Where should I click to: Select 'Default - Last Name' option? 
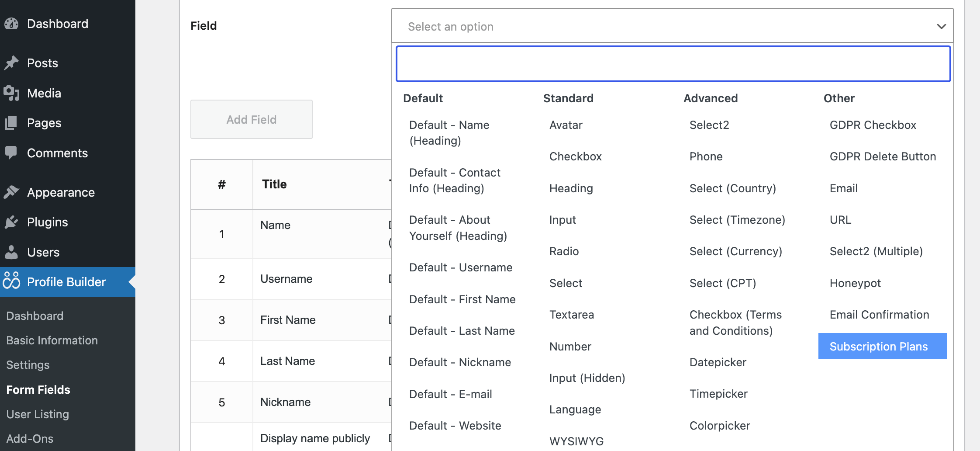point(463,331)
